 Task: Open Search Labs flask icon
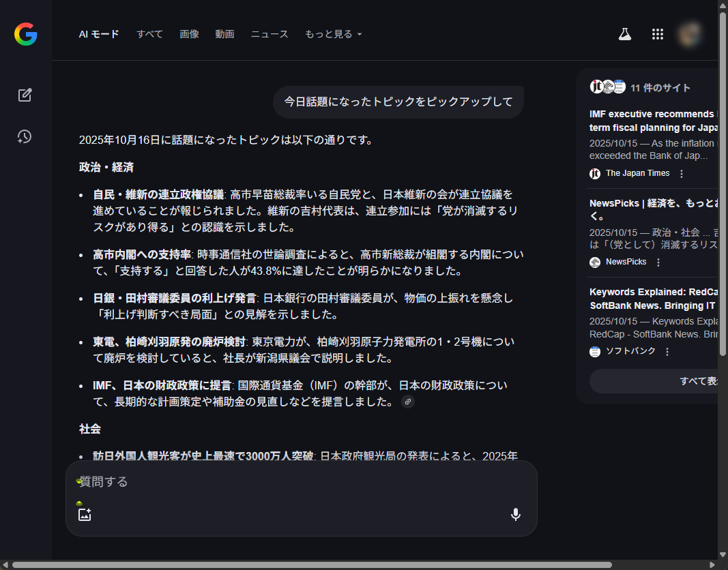[x=624, y=34]
